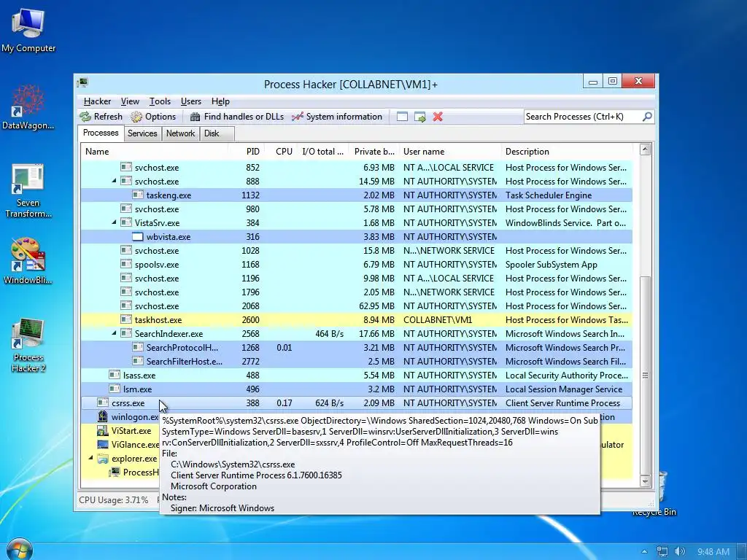The height and width of the screenshot is (560, 747).
Task: Open the Help menu
Action: click(220, 101)
